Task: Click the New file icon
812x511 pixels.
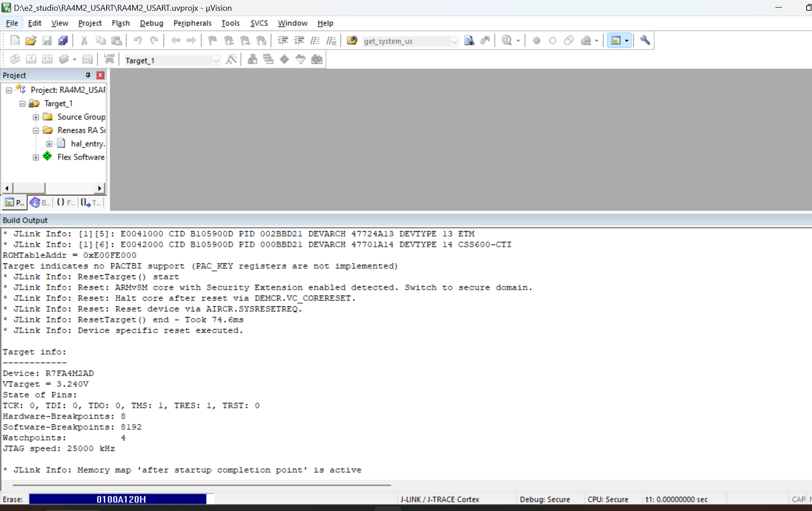Action: [15, 41]
